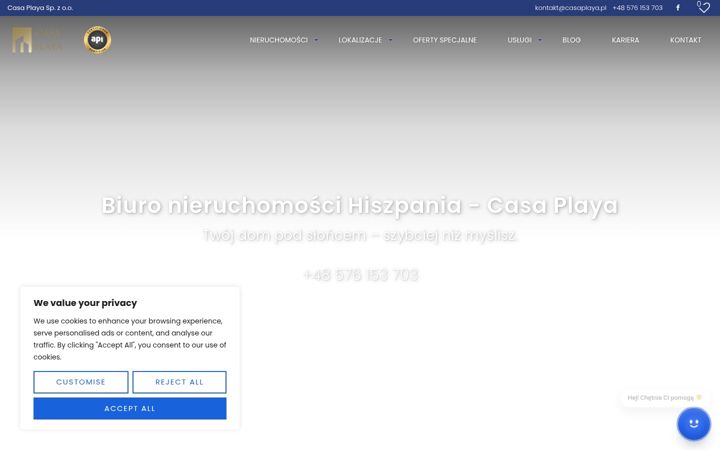
Task: Click the top bar phone number
Action: [637, 8]
